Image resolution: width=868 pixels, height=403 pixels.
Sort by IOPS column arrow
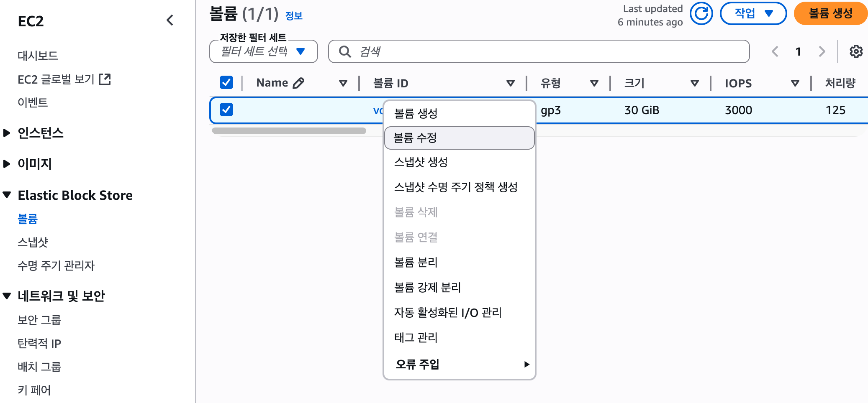click(x=795, y=83)
